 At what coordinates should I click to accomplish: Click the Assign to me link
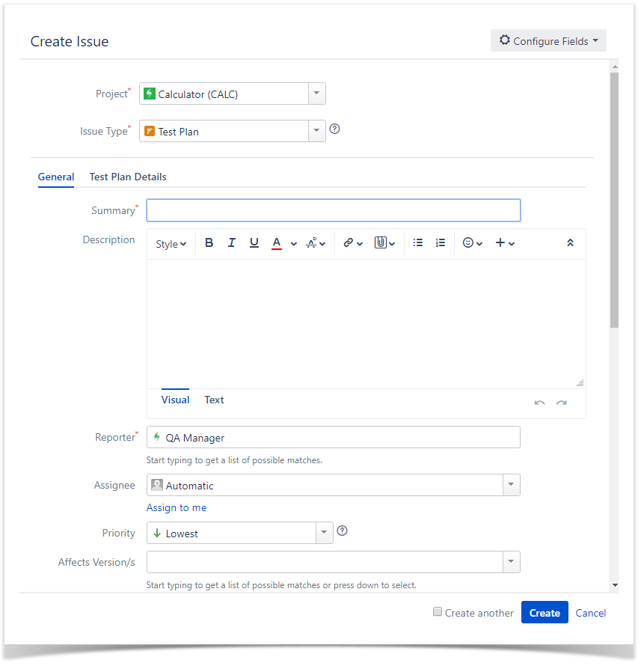pyautogui.click(x=177, y=507)
